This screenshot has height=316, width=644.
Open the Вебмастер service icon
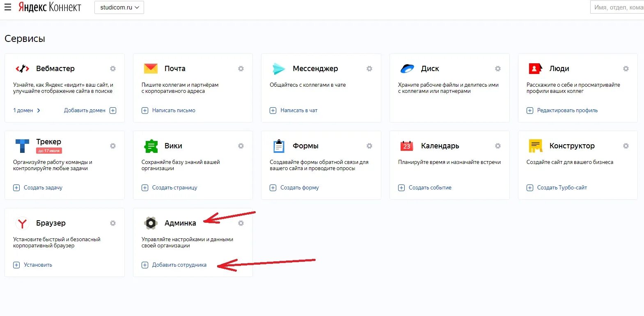pos(22,69)
